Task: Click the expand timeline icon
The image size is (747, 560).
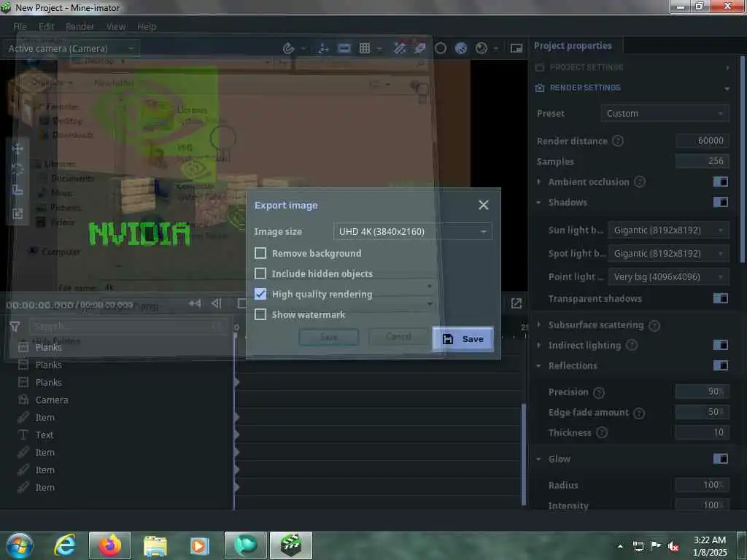Action: (516, 303)
